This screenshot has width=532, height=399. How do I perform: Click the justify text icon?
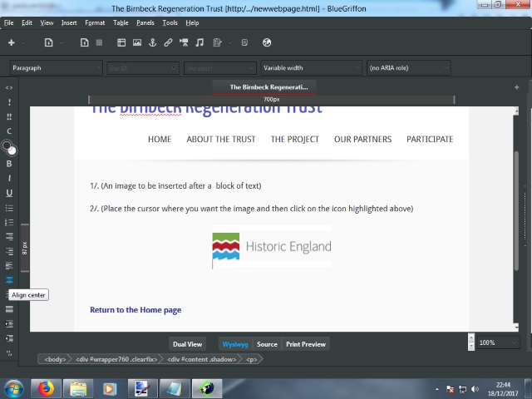(x=9, y=309)
